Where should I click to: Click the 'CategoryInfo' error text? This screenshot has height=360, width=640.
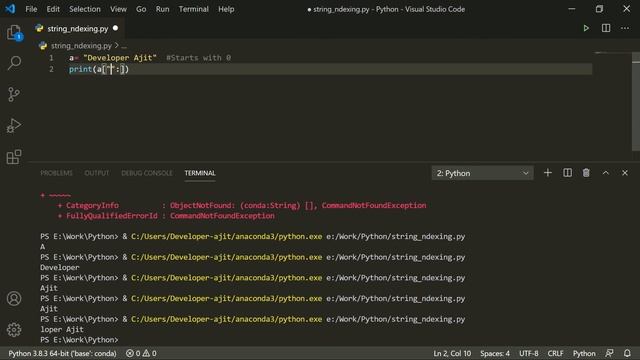(92, 205)
